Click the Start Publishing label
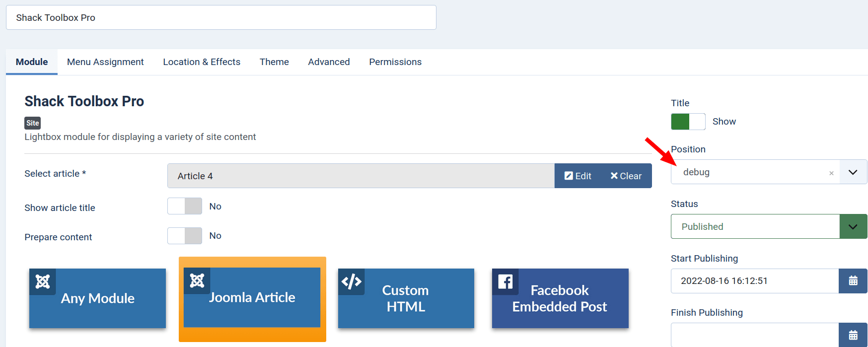Viewport: 868px width, 347px height. [x=704, y=259]
